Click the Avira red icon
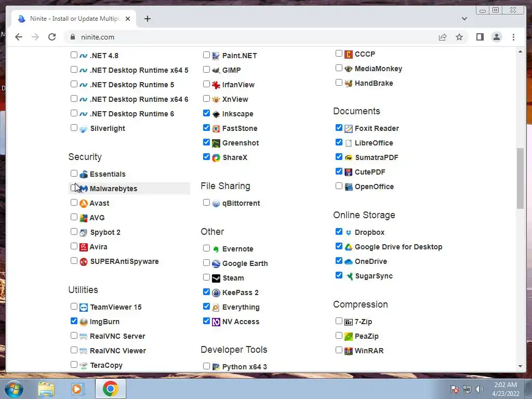This screenshot has height=399, width=532. coord(84,247)
